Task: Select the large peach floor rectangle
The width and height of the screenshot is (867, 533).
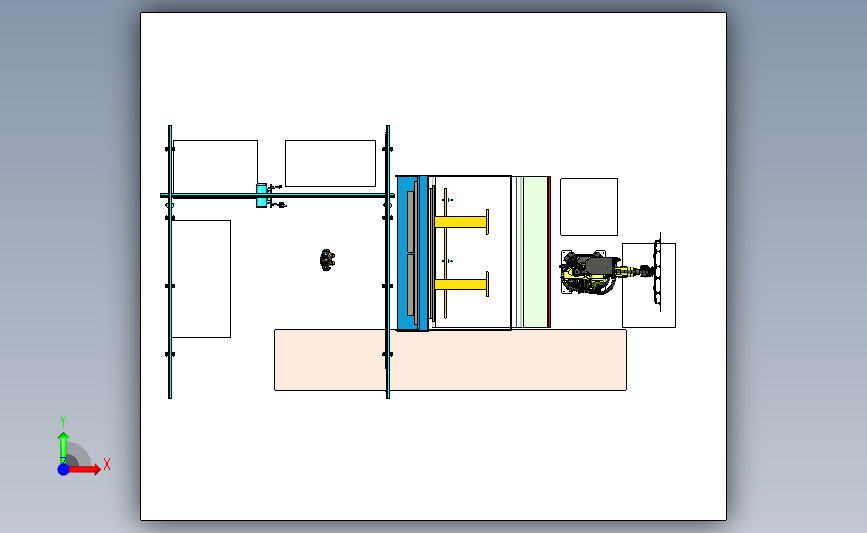Action: point(450,360)
